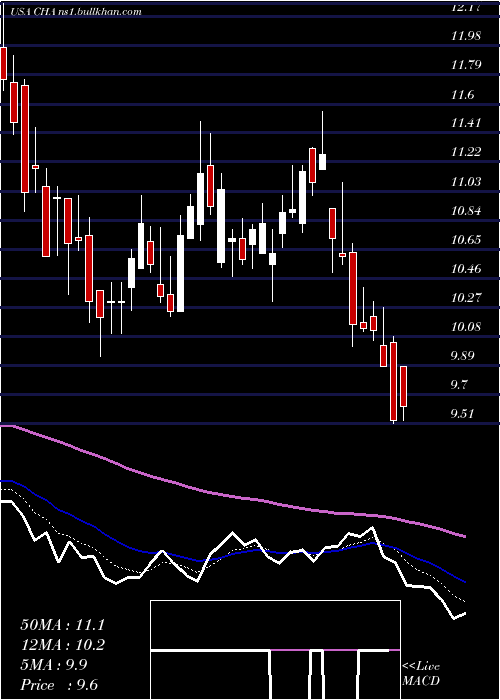
Task: Select the 5MA : 9.9 legend entry
Action: (54, 665)
